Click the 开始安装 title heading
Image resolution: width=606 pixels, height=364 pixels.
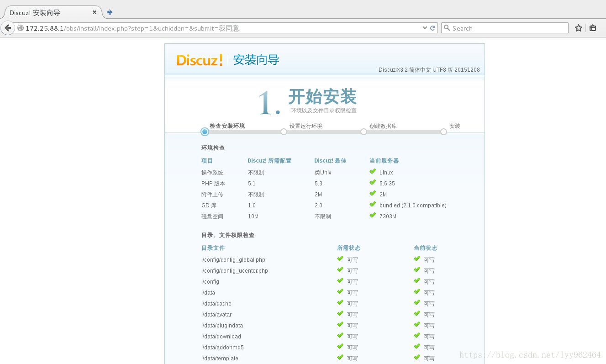(x=322, y=97)
